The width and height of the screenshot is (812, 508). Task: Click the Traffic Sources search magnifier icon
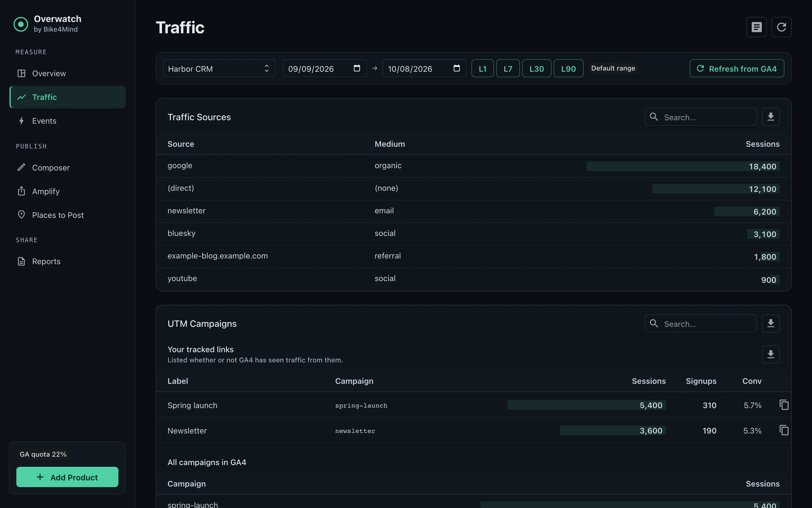654,117
